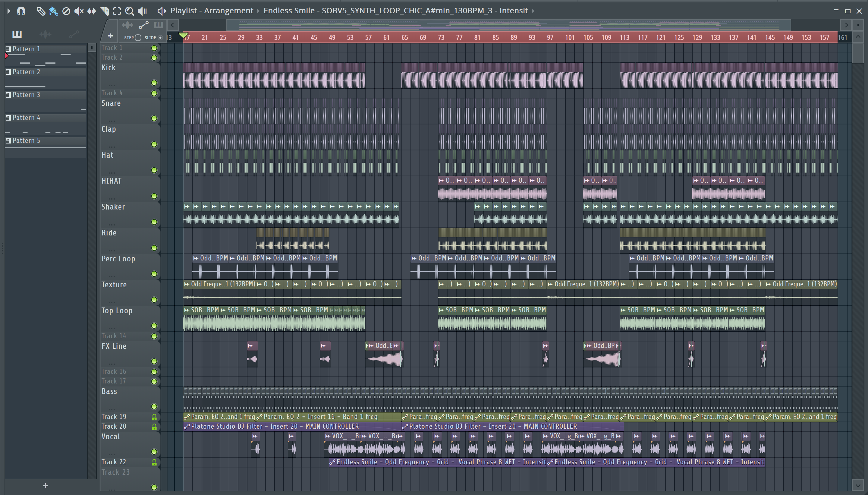Expand the arrow after the Intensit breadcrumb
Image resolution: width=868 pixels, height=495 pixels.
click(533, 11)
